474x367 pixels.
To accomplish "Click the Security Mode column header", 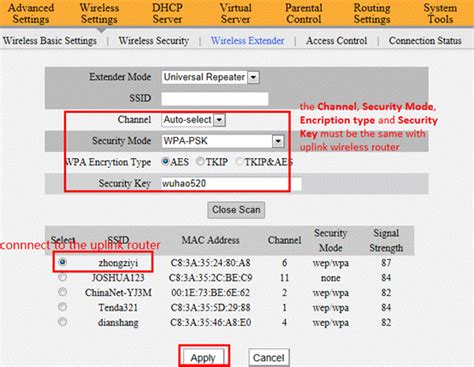I will click(x=330, y=240).
